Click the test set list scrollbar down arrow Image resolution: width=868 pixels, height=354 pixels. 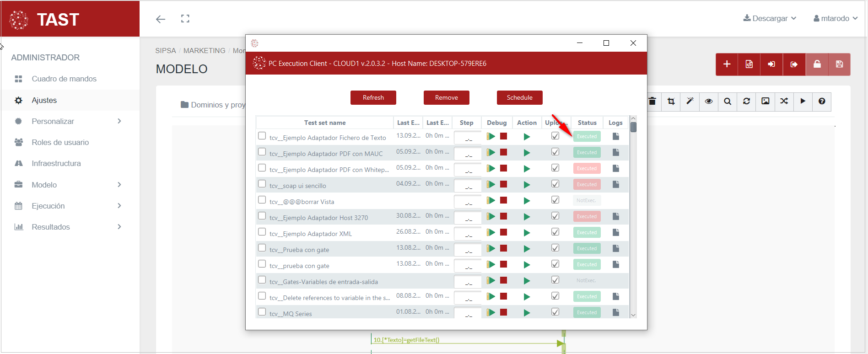pyautogui.click(x=633, y=315)
